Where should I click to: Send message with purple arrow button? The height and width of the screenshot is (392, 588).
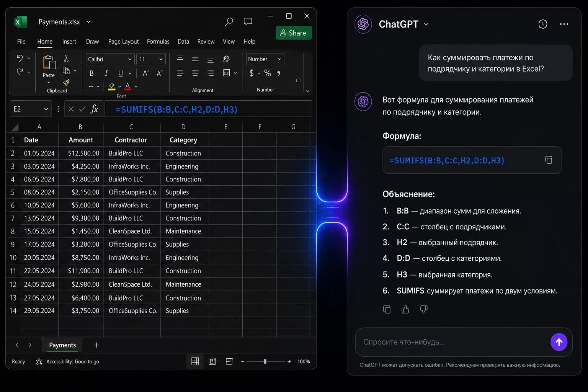pos(559,342)
